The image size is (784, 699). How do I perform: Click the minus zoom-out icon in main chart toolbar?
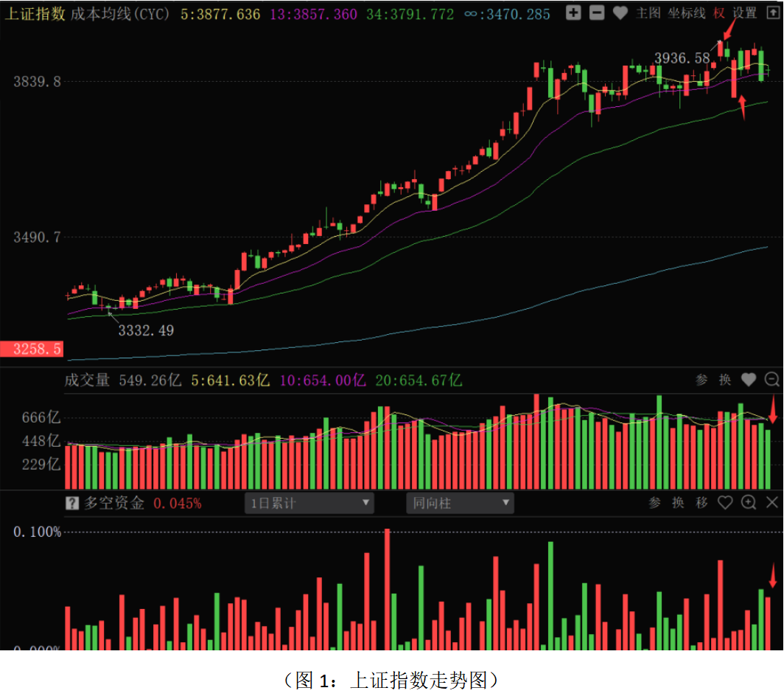tap(598, 13)
